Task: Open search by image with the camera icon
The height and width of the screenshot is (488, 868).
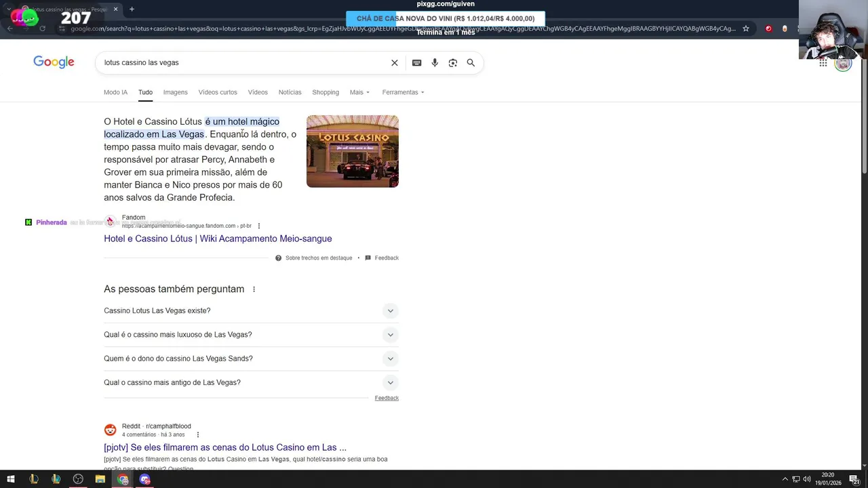Action: tap(453, 62)
